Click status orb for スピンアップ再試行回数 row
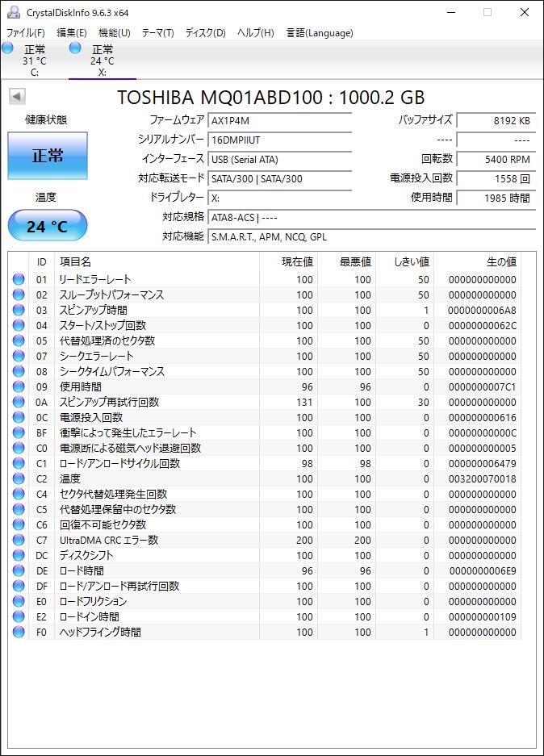This screenshot has width=544, height=756. click(x=19, y=402)
